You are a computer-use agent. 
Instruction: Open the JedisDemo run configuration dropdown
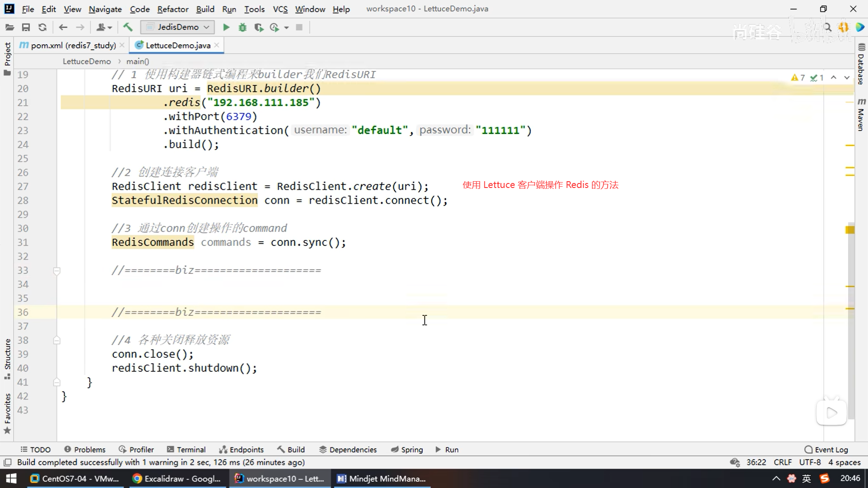tap(178, 27)
